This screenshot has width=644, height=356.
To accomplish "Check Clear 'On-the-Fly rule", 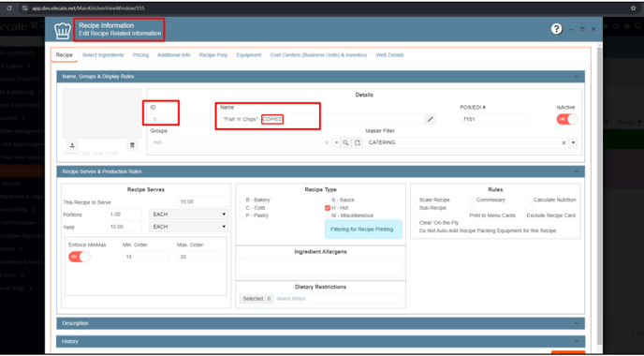I will point(416,223).
